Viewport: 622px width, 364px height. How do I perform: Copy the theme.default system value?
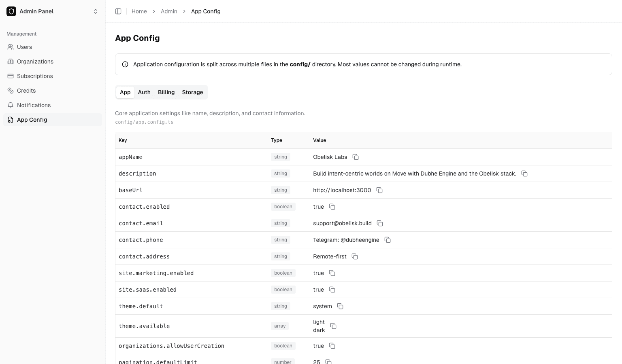(x=340, y=306)
